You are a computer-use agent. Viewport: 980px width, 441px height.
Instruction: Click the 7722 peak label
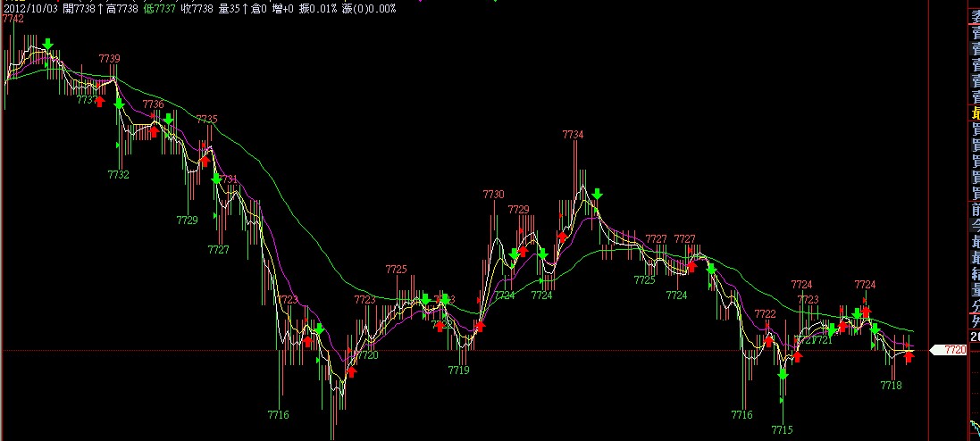765,314
